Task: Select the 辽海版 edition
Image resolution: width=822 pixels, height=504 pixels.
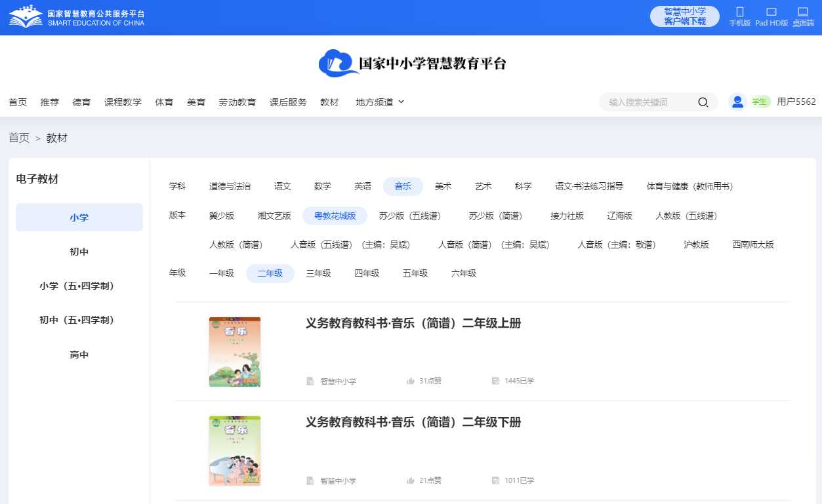Action: (x=620, y=216)
